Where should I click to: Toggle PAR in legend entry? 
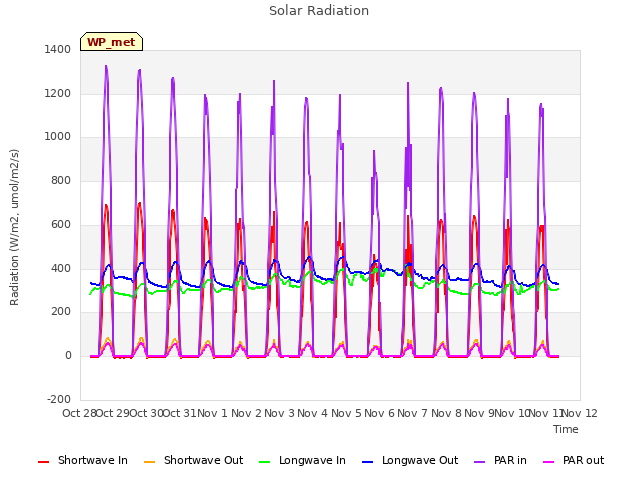500,460
